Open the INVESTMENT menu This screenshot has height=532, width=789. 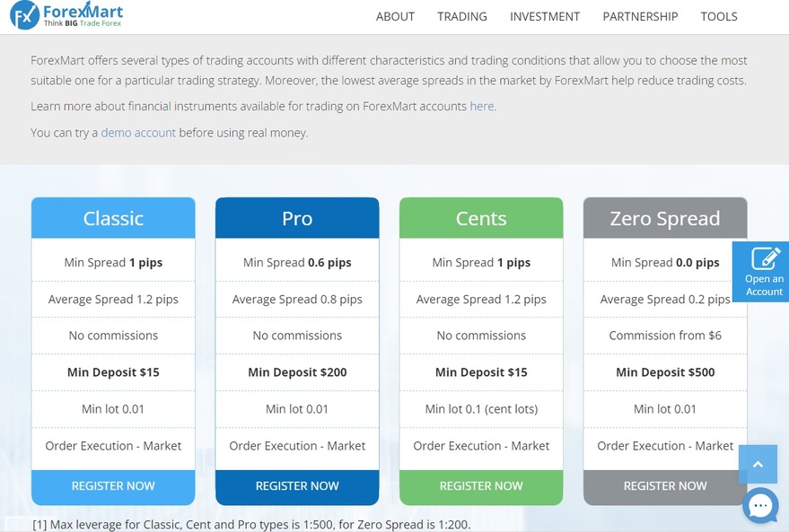click(545, 16)
